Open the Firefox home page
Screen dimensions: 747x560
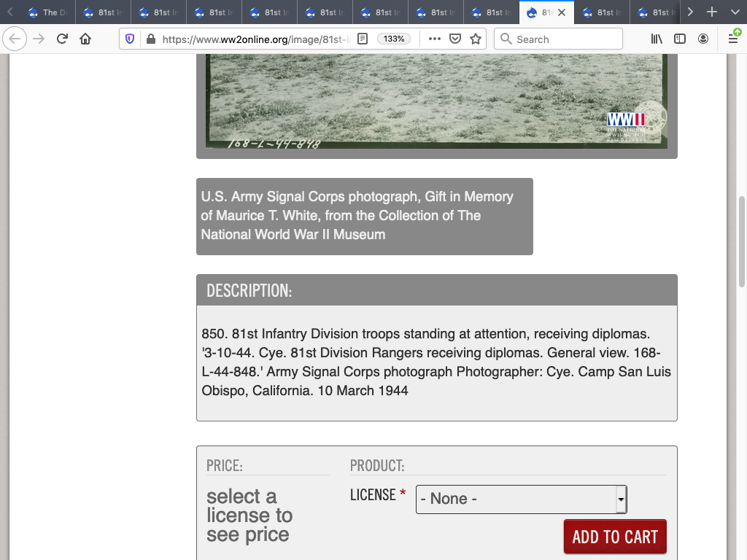[x=85, y=39]
